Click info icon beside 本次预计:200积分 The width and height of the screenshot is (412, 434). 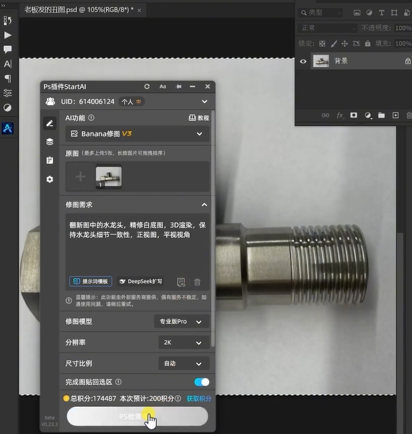tap(178, 398)
